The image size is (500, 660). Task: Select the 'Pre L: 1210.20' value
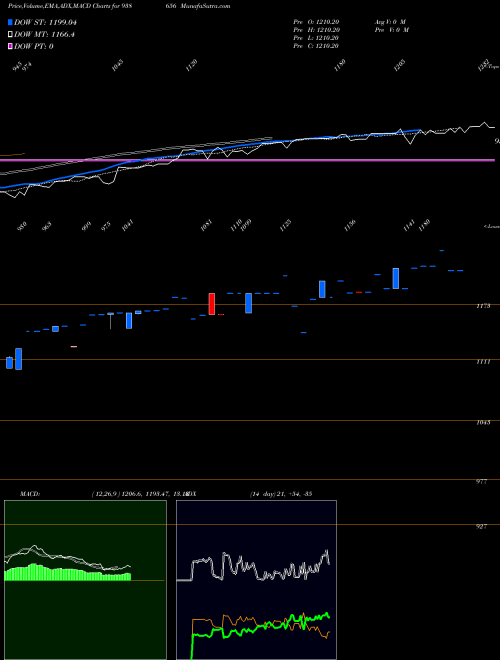click(316, 38)
